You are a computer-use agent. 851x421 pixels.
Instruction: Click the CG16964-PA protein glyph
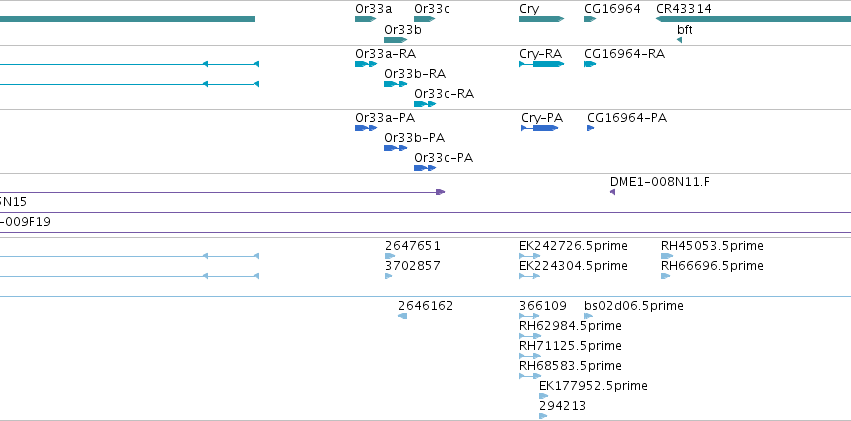[590, 128]
